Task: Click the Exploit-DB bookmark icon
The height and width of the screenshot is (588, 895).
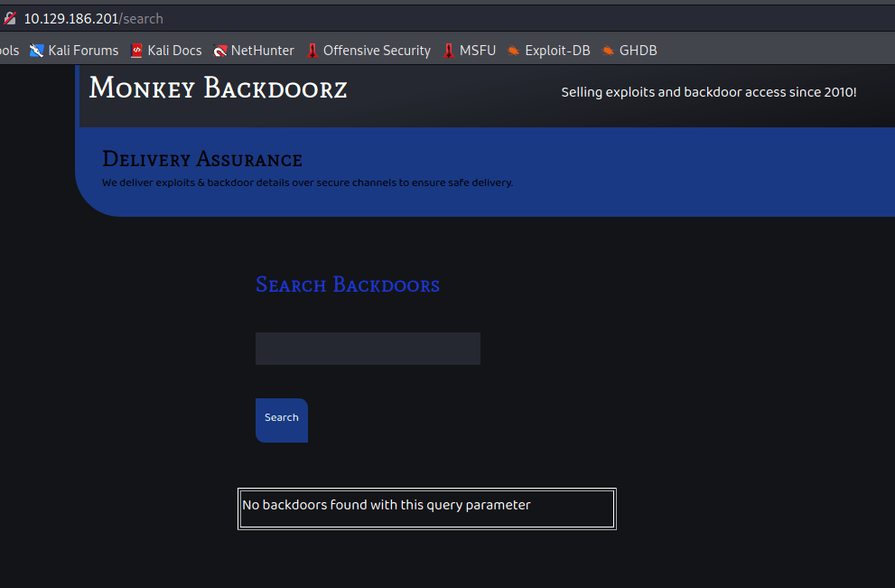Action: (514, 51)
